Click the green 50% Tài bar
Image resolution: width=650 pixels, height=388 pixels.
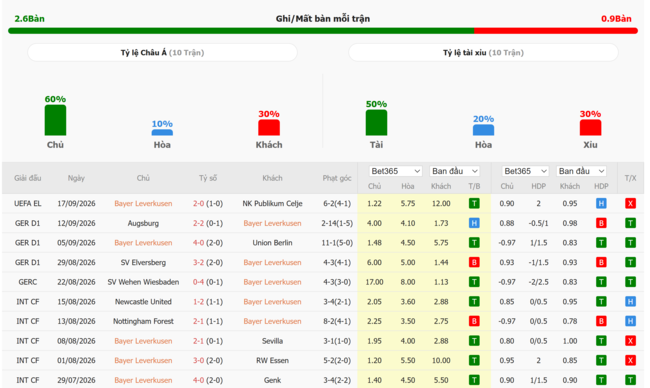[376, 123]
